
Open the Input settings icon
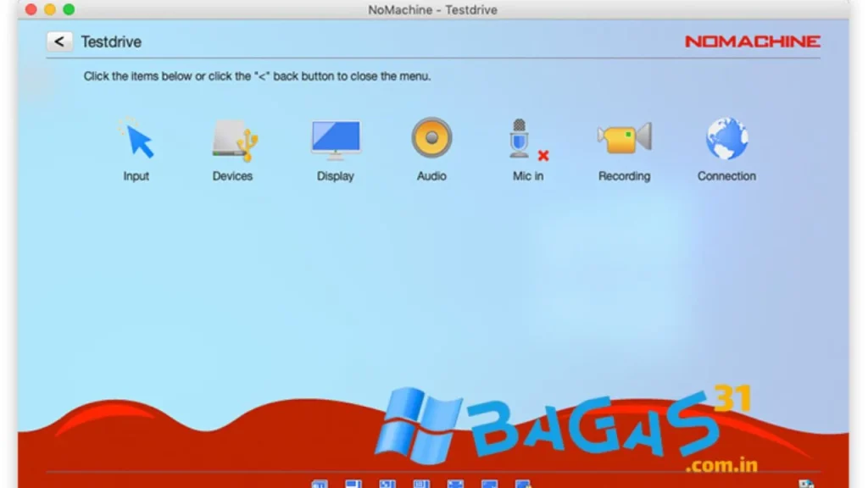(x=136, y=138)
